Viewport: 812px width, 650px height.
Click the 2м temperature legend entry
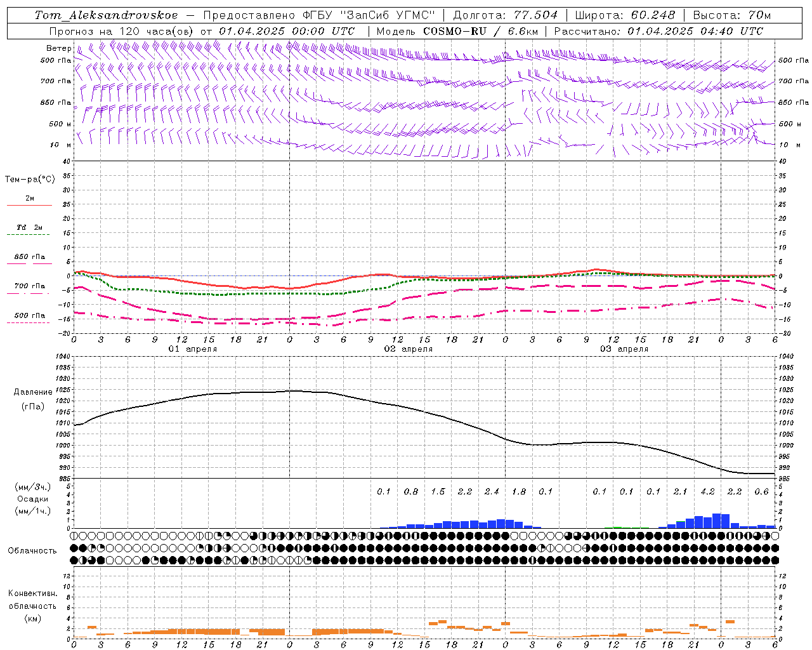pyautogui.click(x=30, y=198)
